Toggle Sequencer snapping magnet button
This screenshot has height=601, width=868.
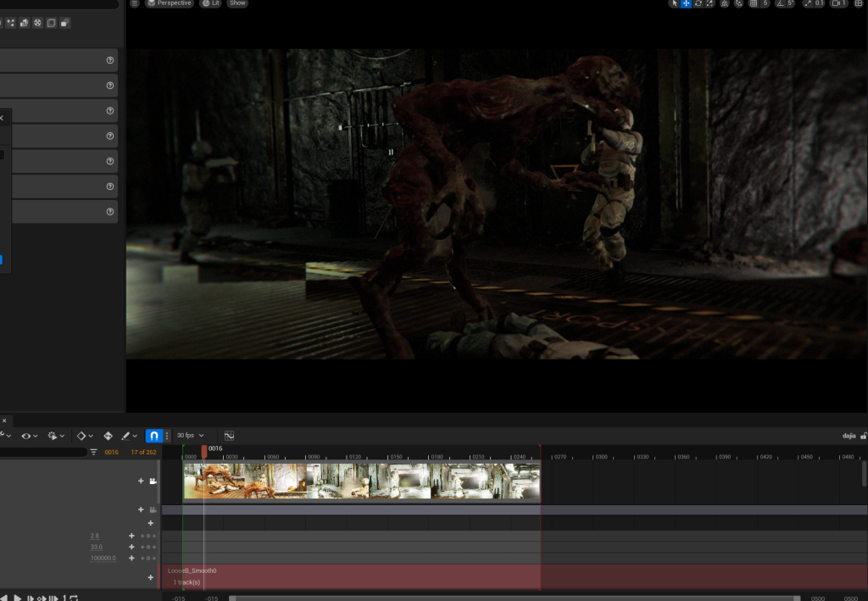coord(154,436)
